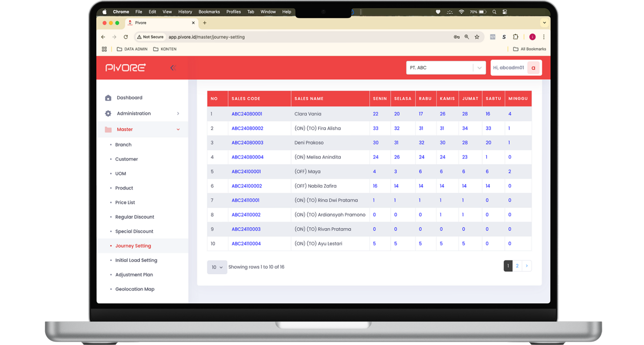Open the Bookmarks menu in menu bar

click(209, 12)
